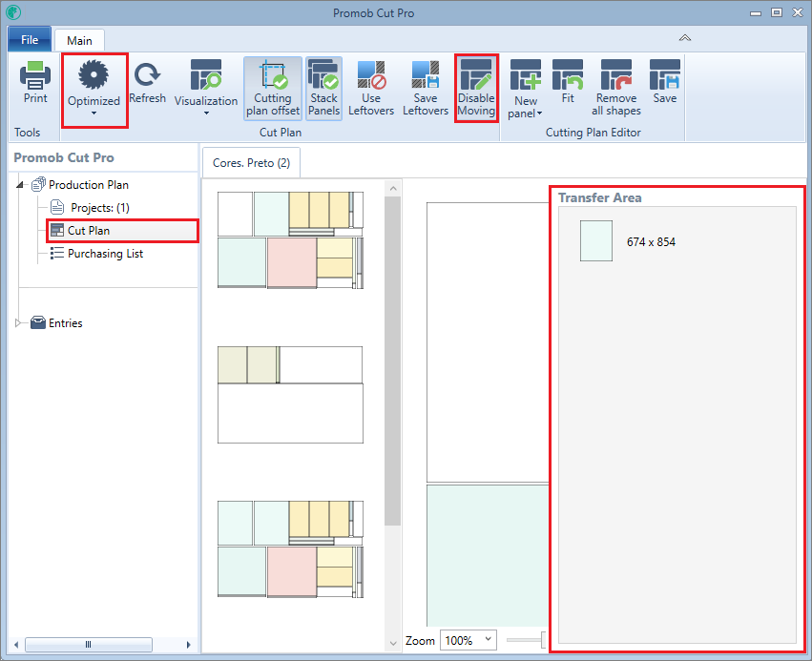Refresh the cut plan
Viewport: 812px width, 661px height.
[x=148, y=83]
